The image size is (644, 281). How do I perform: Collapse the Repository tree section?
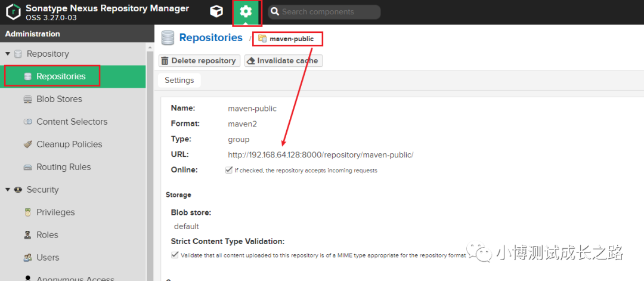coord(8,54)
